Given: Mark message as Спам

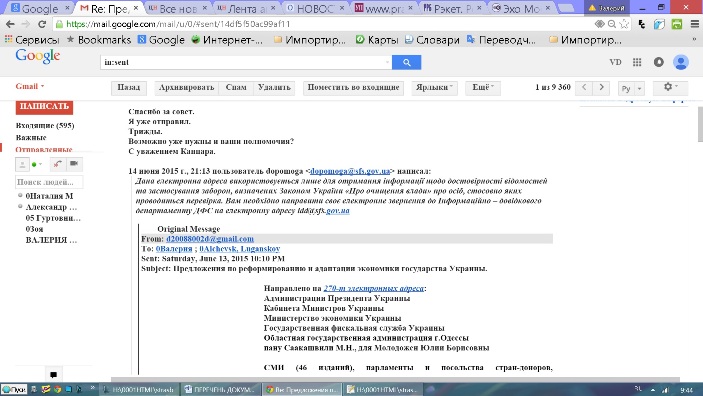Looking at the screenshot, I should point(236,87).
